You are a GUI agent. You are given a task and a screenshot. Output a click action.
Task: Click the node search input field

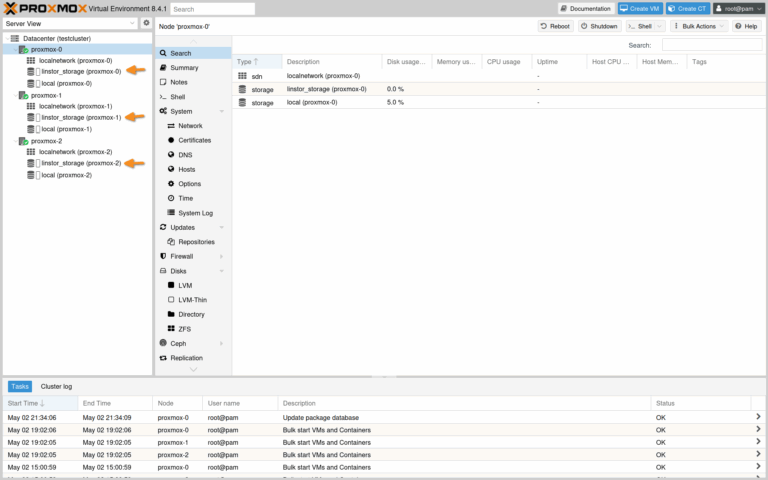pos(712,45)
